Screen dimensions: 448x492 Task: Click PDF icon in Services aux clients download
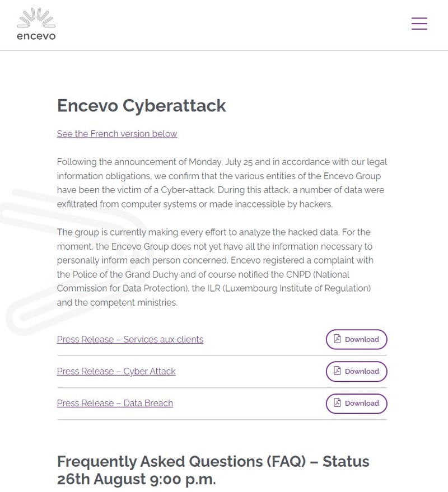tap(337, 339)
